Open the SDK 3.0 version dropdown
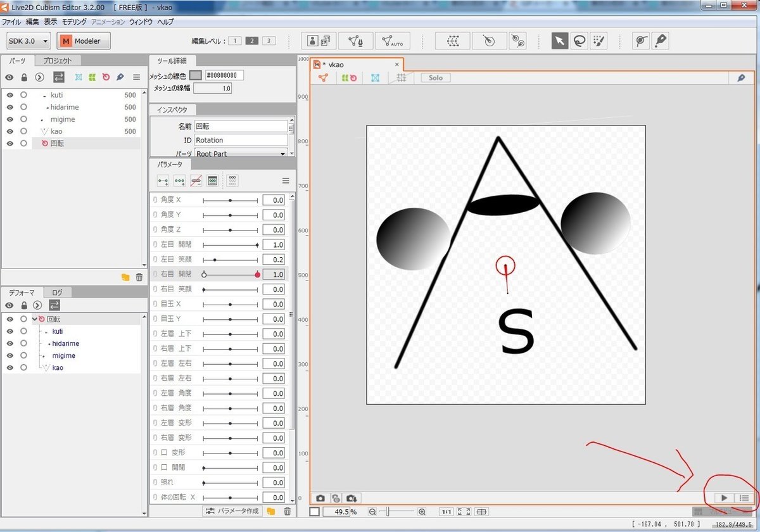 [28, 41]
